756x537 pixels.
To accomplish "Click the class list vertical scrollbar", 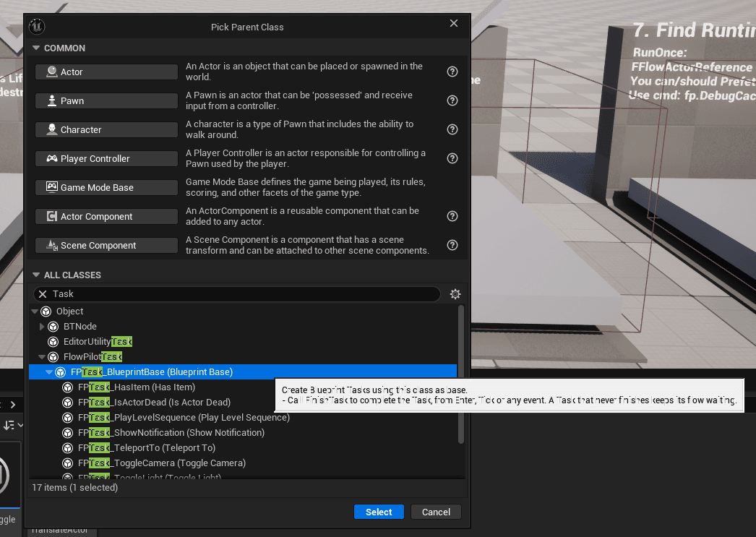I will coord(461,374).
